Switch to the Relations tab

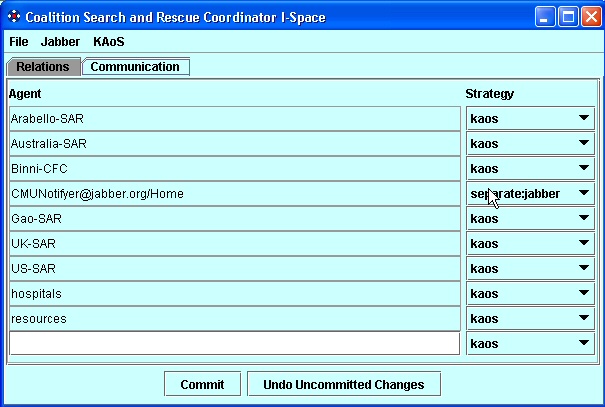coord(43,67)
